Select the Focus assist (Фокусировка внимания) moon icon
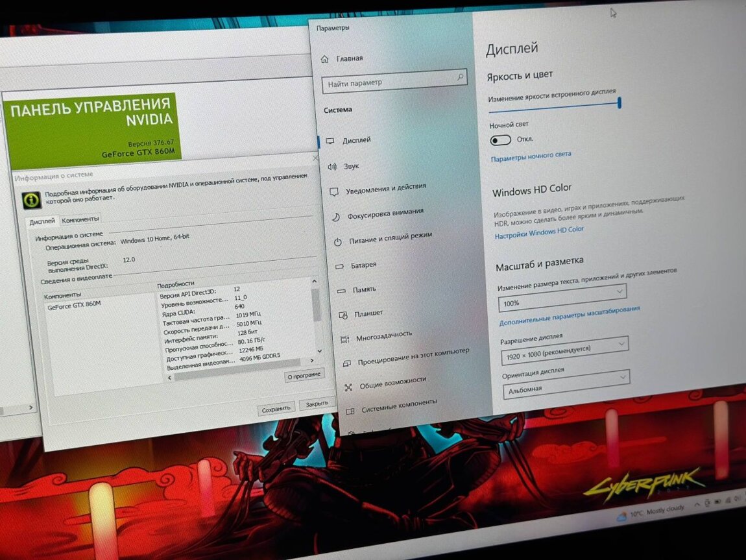The image size is (746, 560). (336, 217)
